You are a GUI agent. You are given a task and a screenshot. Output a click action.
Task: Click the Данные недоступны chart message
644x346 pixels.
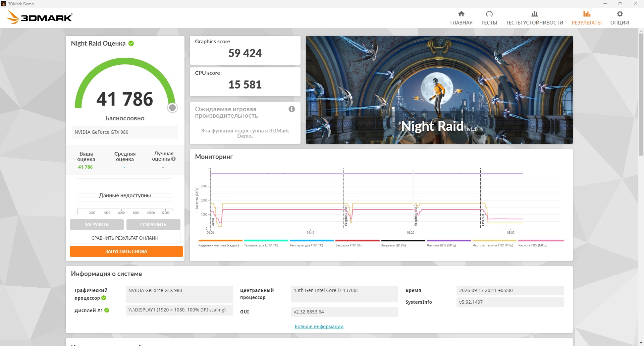click(x=125, y=195)
